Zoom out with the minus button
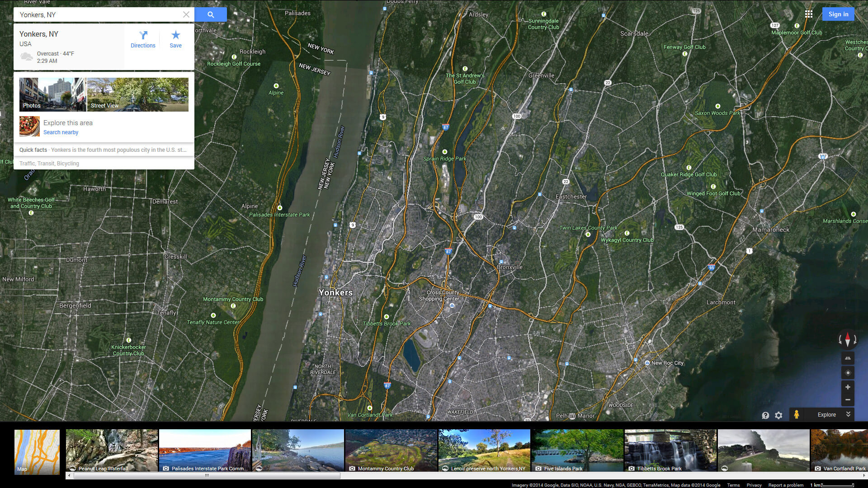868x488 pixels. click(x=848, y=400)
